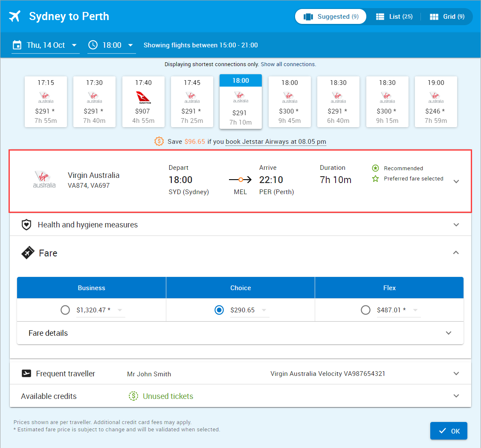481x448 pixels.
Task: Click Virgin Australia Velocity VA987654321 text
Action: coord(327,373)
